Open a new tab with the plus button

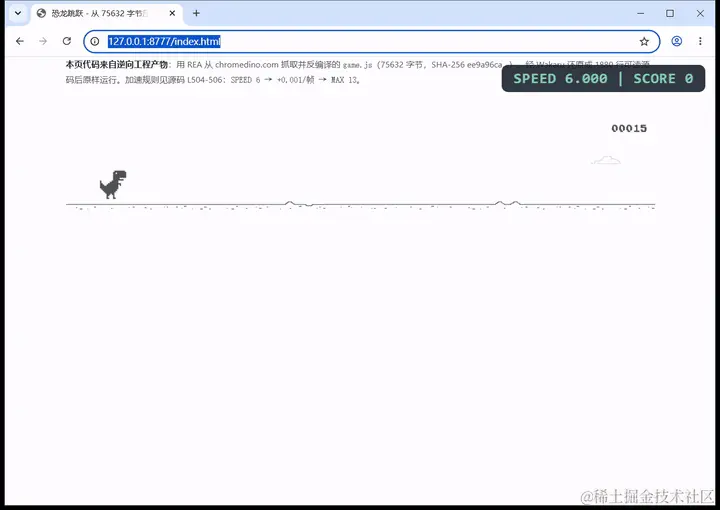tap(196, 13)
